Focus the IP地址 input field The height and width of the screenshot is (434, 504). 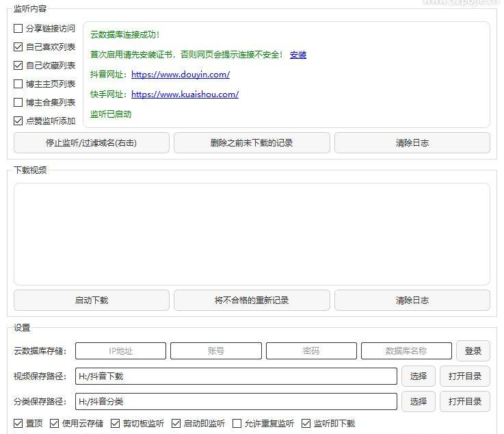point(120,351)
